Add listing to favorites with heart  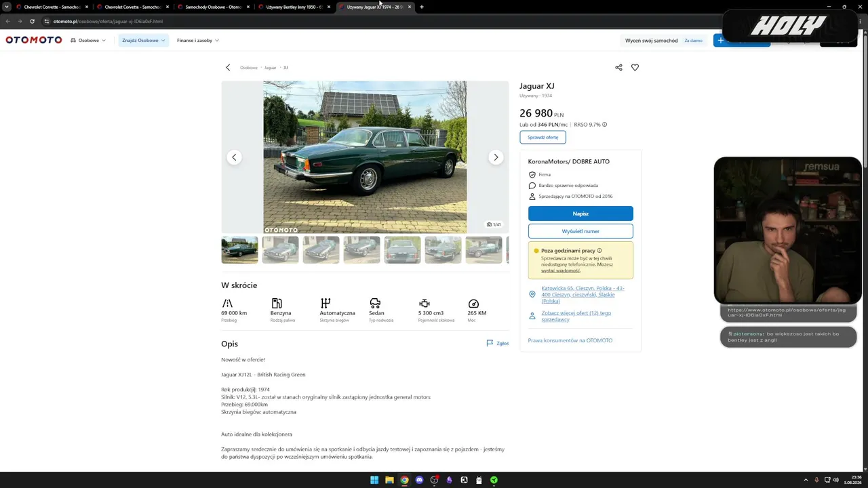click(x=635, y=68)
